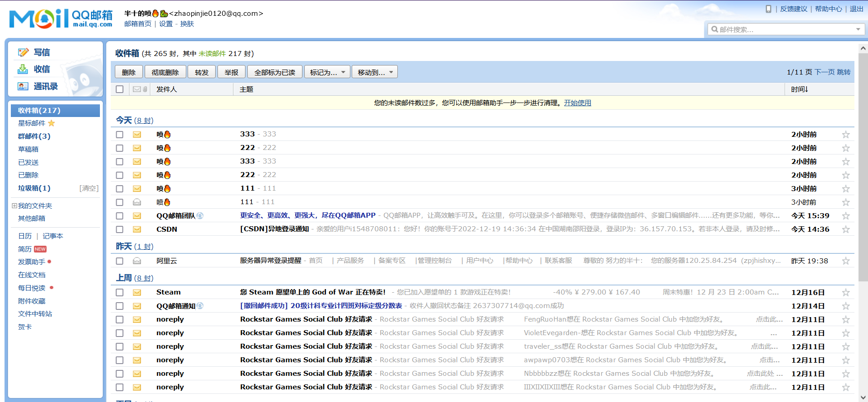This screenshot has width=868, height=402.
Task: Star the Steam God of War email
Action: (846, 293)
